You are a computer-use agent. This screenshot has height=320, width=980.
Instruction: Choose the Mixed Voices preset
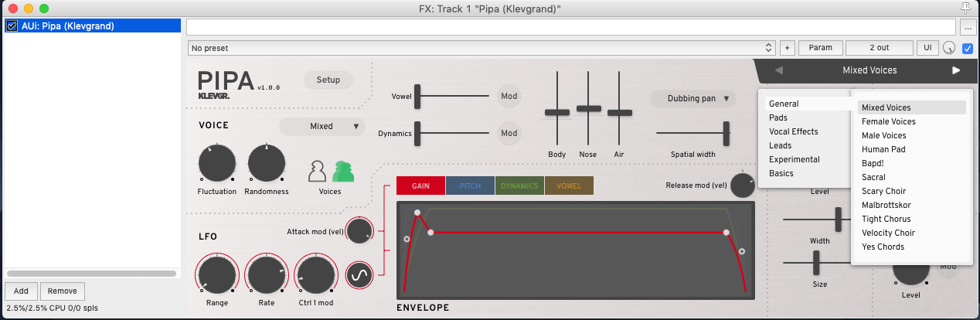coord(912,107)
